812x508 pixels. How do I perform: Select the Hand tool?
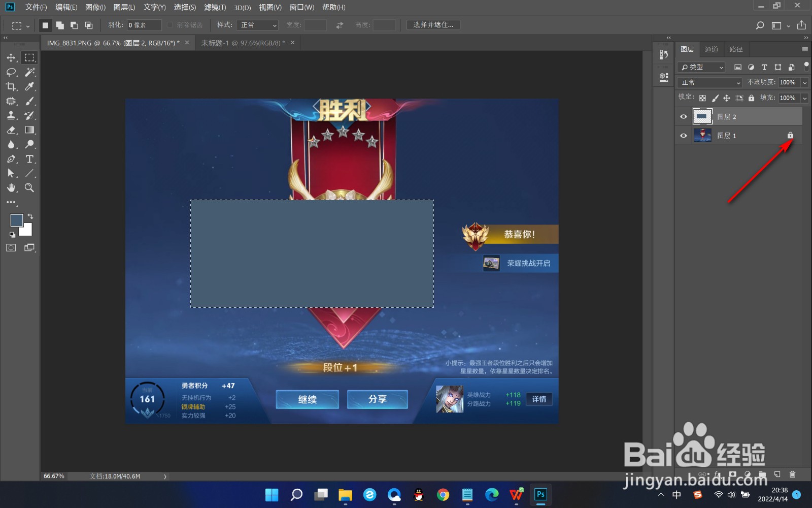[11, 188]
